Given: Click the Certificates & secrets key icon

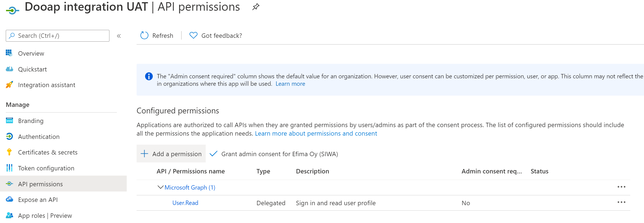Looking at the screenshot, I should click(x=9, y=152).
